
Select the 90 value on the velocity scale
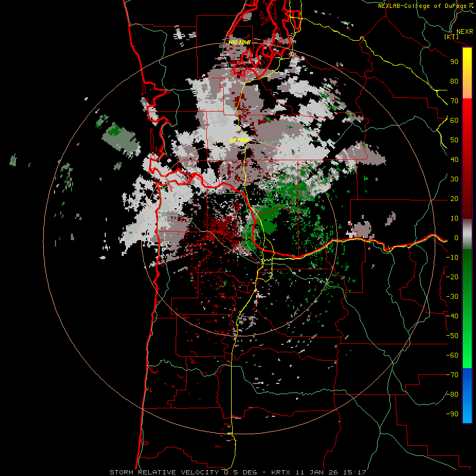[x=454, y=62]
